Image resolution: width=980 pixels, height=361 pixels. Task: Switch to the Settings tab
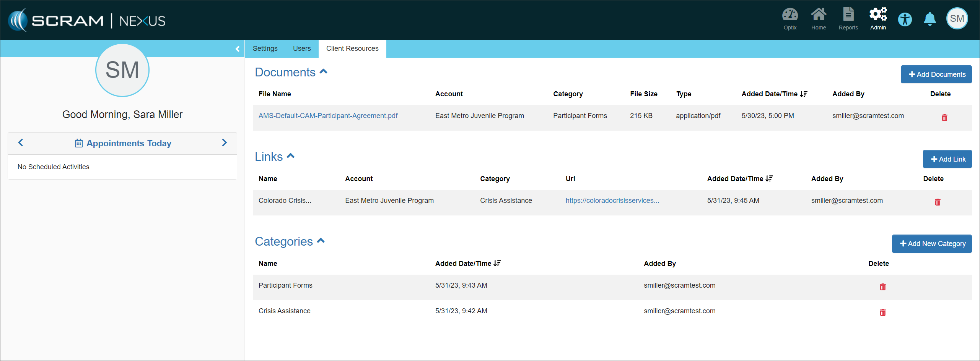(x=265, y=49)
